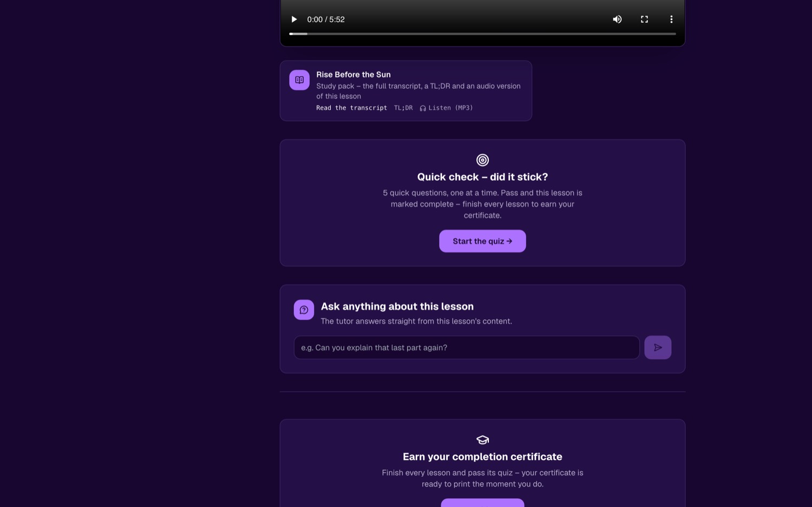Open video more options menu

671,19
